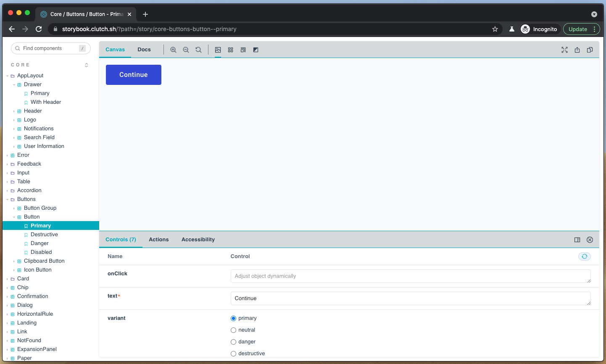Open the Danger story
This screenshot has width=606, height=364.
[x=40, y=243]
